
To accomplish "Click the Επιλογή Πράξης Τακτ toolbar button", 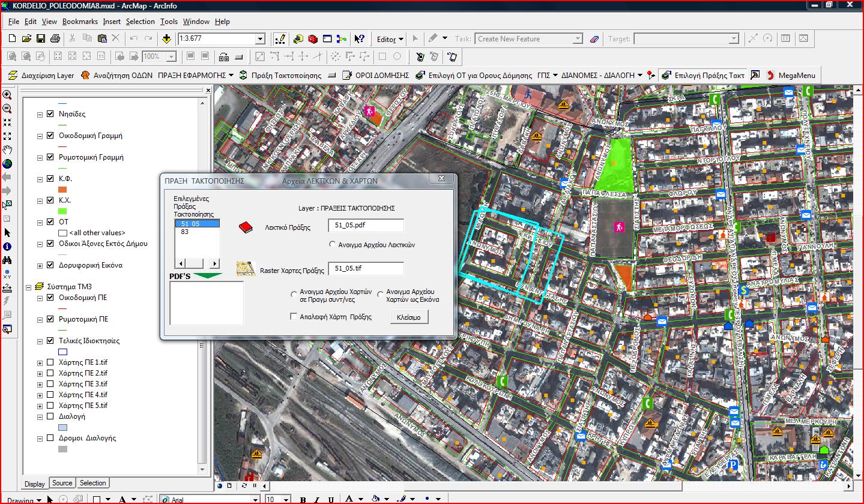I will pyautogui.click(x=702, y=76).
